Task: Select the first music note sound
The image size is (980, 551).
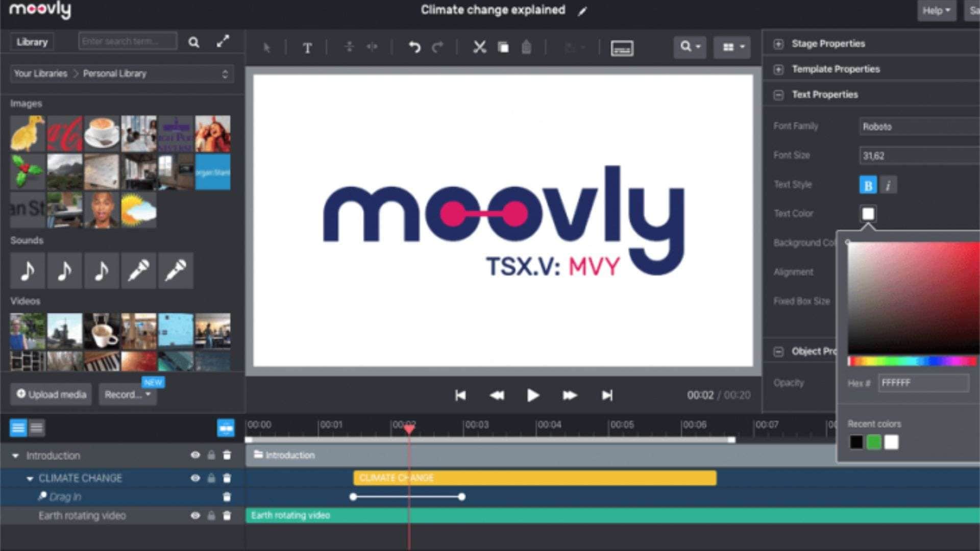Action: pyautogui.click(x=28, y=271)
